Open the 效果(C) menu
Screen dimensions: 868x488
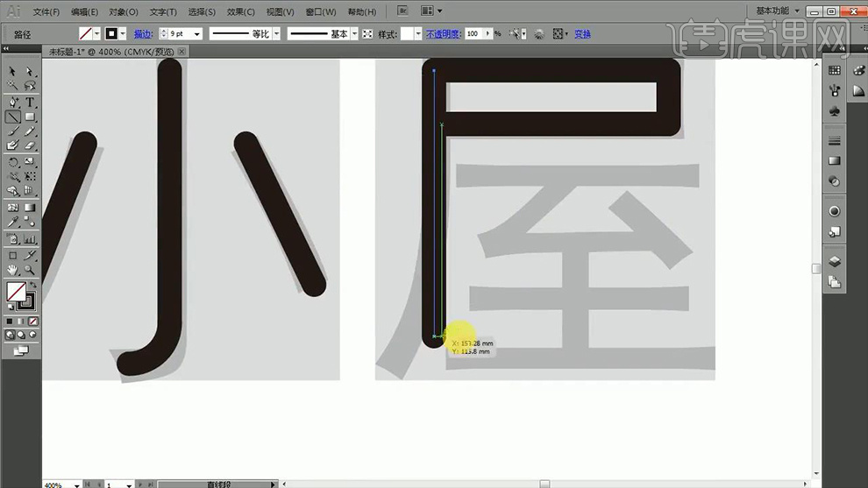click(240, 12)
